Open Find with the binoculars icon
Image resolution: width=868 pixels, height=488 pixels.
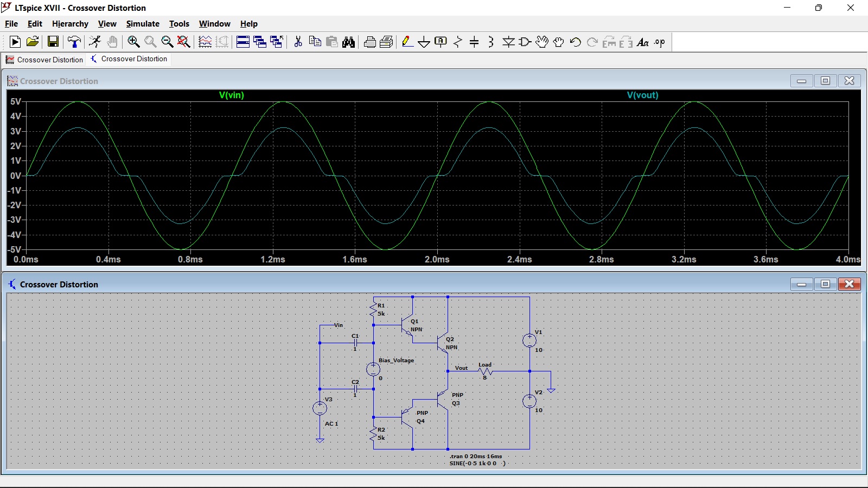point(349,42)
